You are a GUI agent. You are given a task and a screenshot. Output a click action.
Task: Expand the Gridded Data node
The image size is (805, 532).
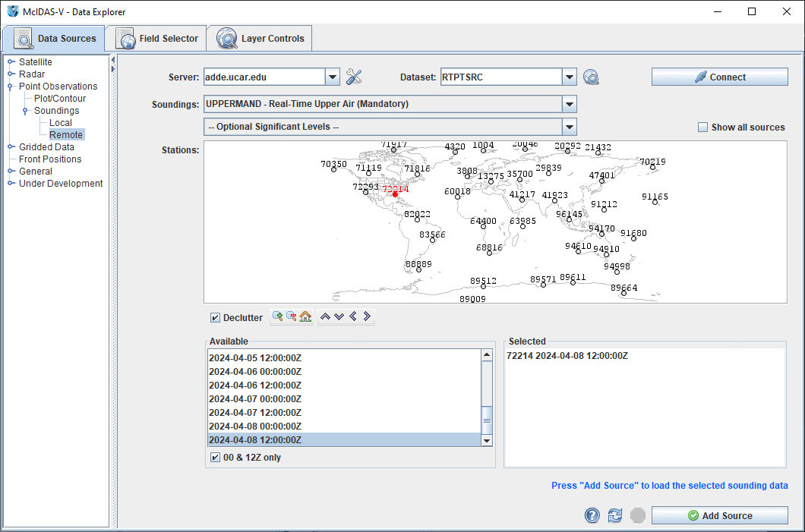click(x=11, y=146)
